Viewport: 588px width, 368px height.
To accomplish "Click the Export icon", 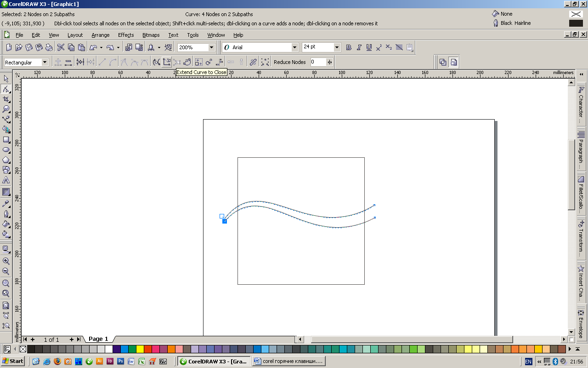I will [x=139, y=47].
